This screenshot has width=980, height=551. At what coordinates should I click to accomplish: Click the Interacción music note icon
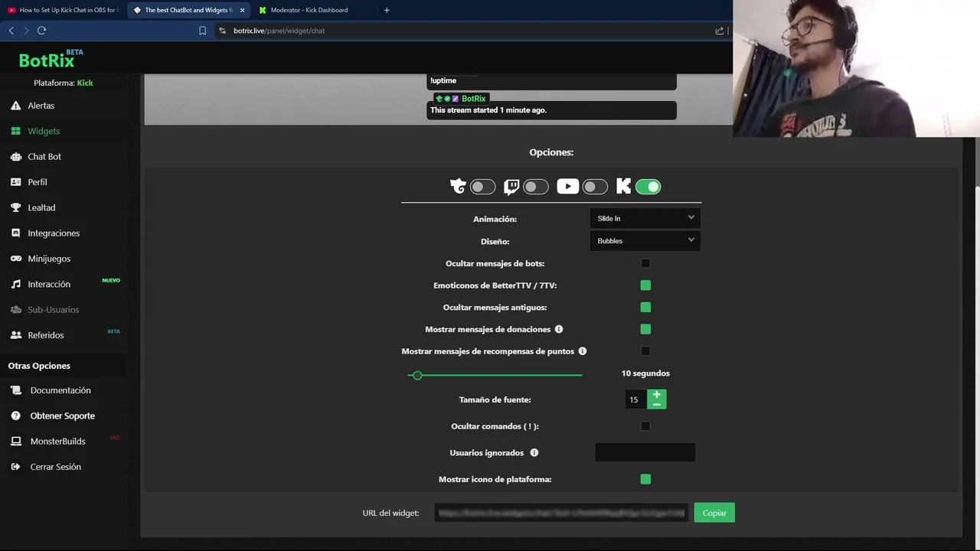click(x=15, y=284)
